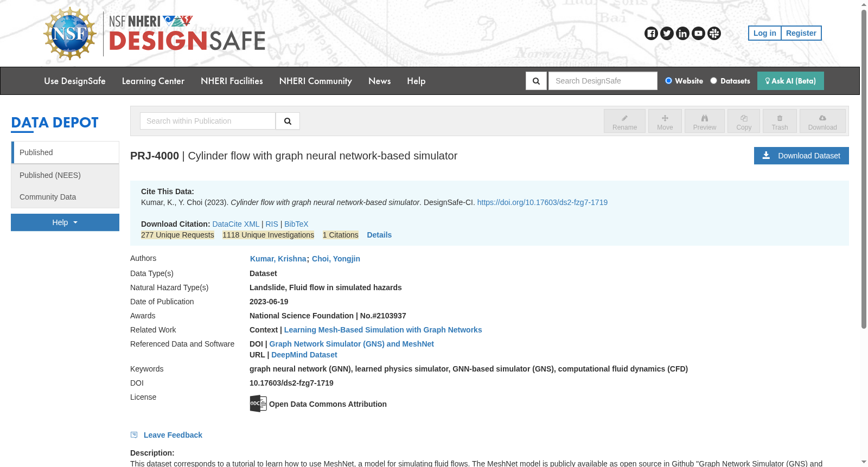Click the scrollbar up arrow

click(864, 4)
